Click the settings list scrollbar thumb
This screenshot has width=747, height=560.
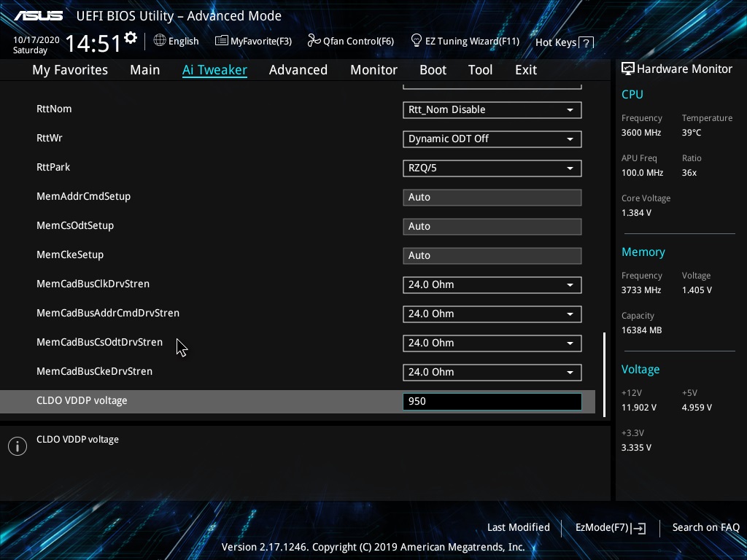pyautogui.click(x=605, y=375)
